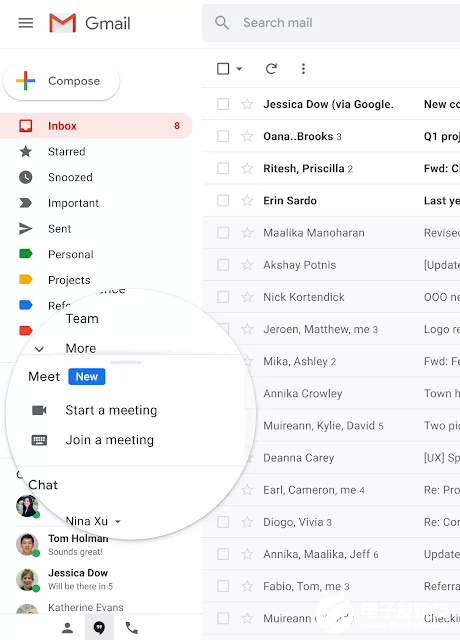Star the Erin Sardo email
This screenshot has height=640, width=460.
pos(247,200)
